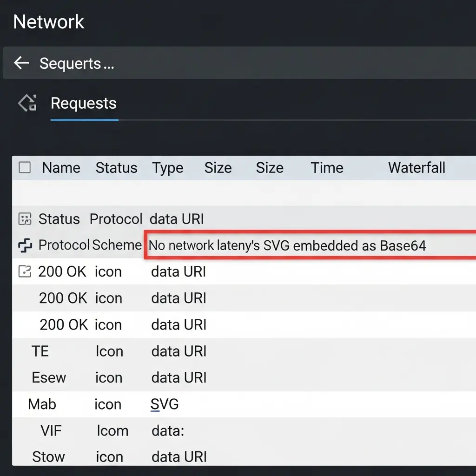Screen dimensions: 476x476
Task: Select the TE request row
Action: pos(40,351)
